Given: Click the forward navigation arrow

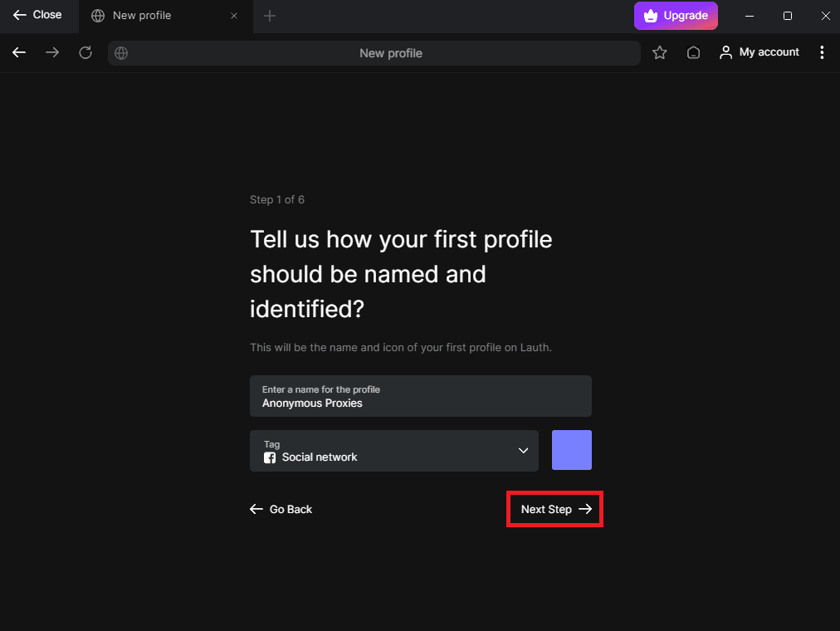Looking at the screenshot, I should tap(51, 51).
